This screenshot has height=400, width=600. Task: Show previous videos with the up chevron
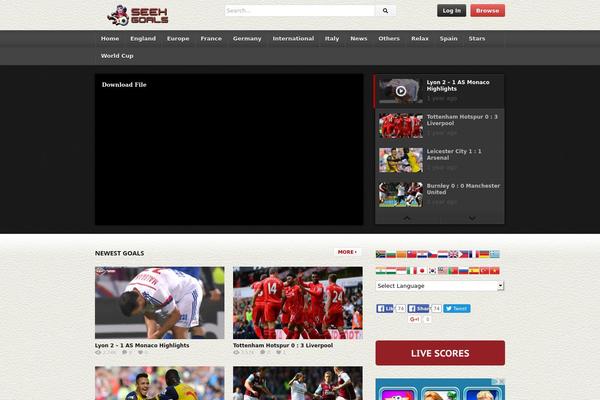[407, 218]
